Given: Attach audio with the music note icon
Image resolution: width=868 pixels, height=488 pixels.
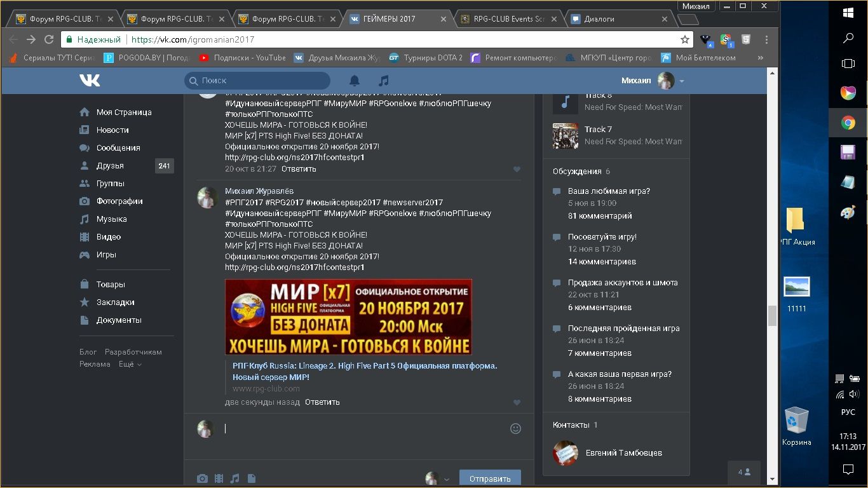Looking at the screenshot, I should tap(235, 478).
